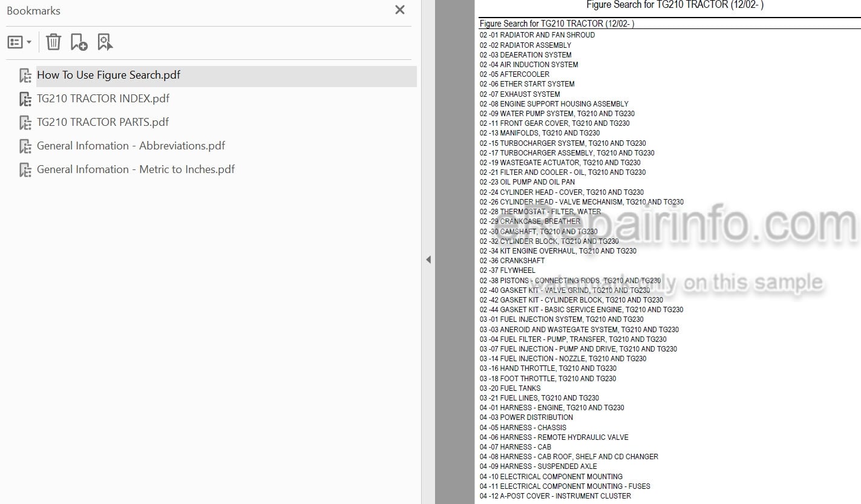Click 02-15 TURBOCHARGER SYSTEM entry
This screenshot has width=861, height=504.
click(563, 143)
